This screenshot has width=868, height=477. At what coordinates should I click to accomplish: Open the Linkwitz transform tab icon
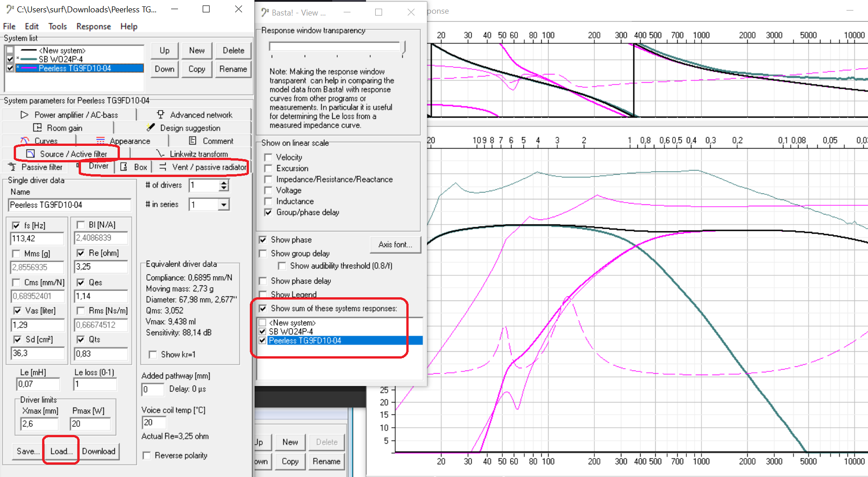click(160, 154)
